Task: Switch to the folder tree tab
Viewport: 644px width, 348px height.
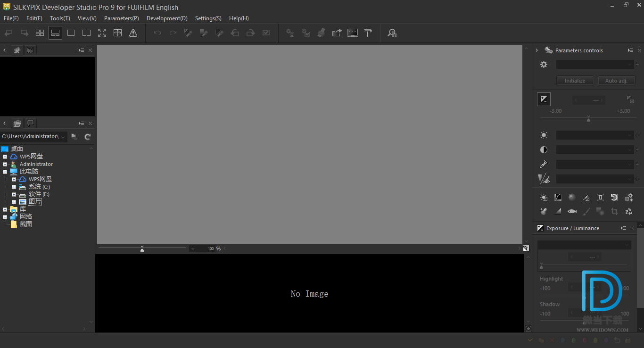Action: (17, 123)
